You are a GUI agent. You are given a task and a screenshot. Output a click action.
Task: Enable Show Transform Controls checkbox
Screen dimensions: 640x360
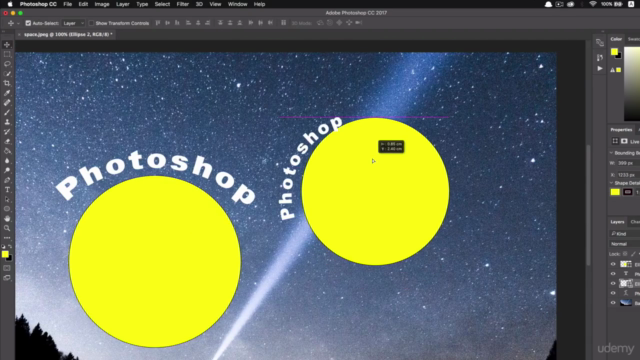coord(91,23)
